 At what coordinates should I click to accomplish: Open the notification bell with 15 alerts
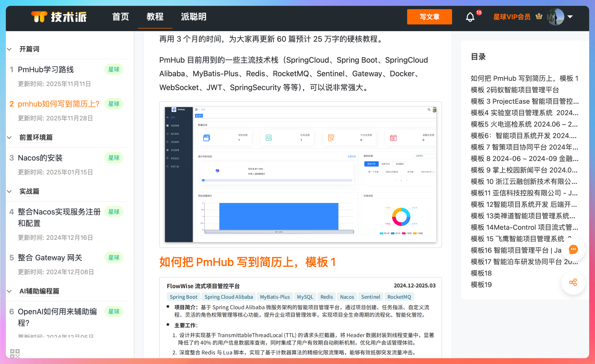point(470,17)
